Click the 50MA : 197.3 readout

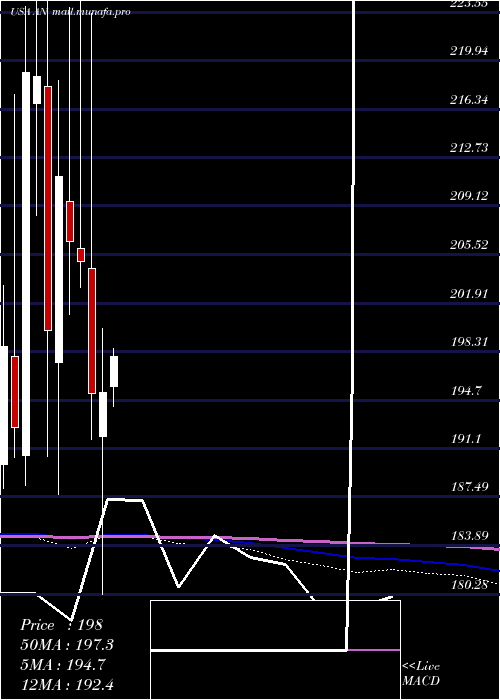coord(67,645)
